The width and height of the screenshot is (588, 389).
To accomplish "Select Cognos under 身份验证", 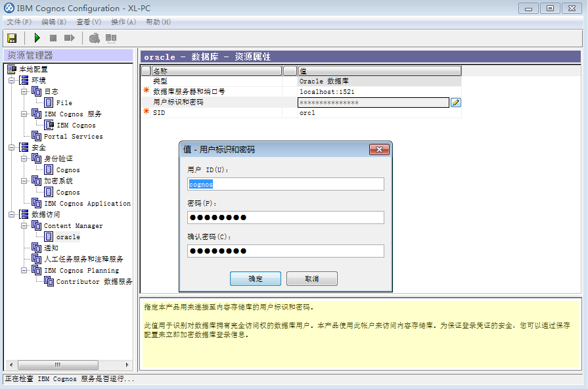I will click(x=68, y=170).
